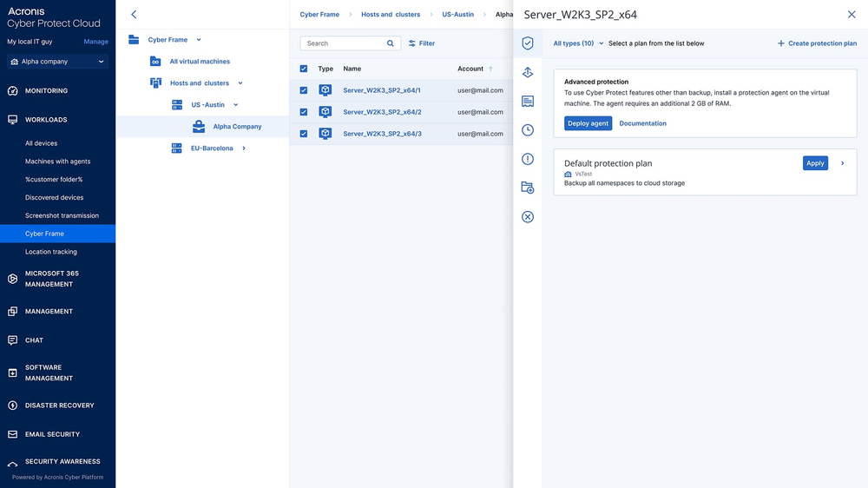Click the Microsoft 365 Management icon

(13, 279)
